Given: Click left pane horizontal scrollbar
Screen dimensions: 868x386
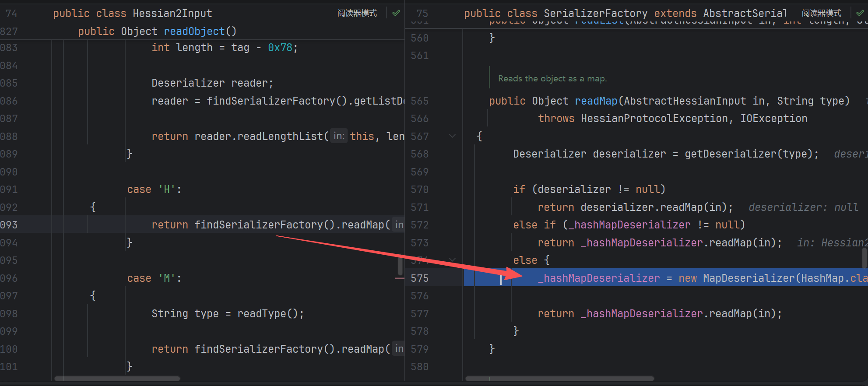Looking at the screenshot, I should pos(117,379).
